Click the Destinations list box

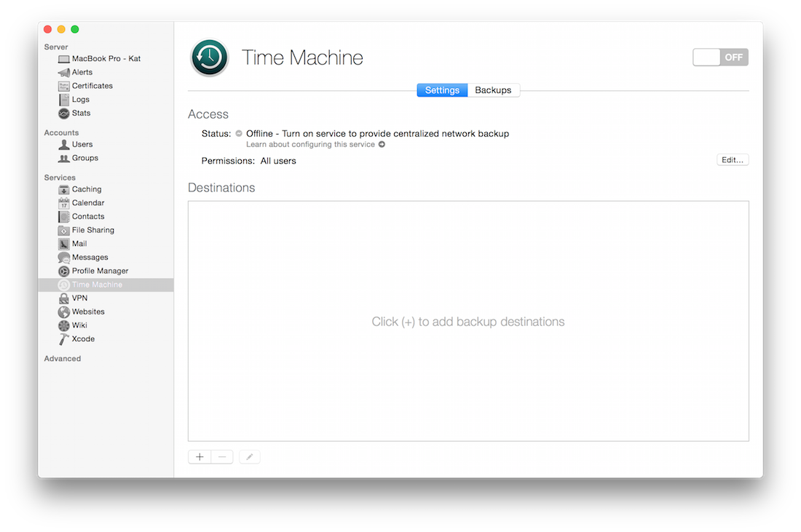coord(468,321)
